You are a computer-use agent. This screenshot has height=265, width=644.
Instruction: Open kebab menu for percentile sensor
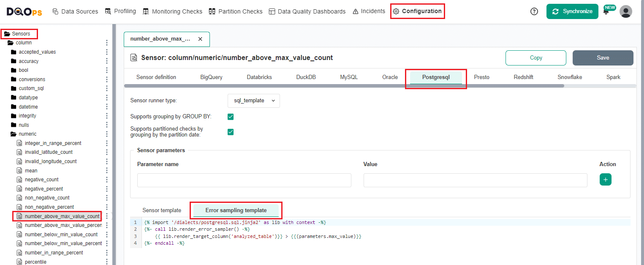pos(107,262)
